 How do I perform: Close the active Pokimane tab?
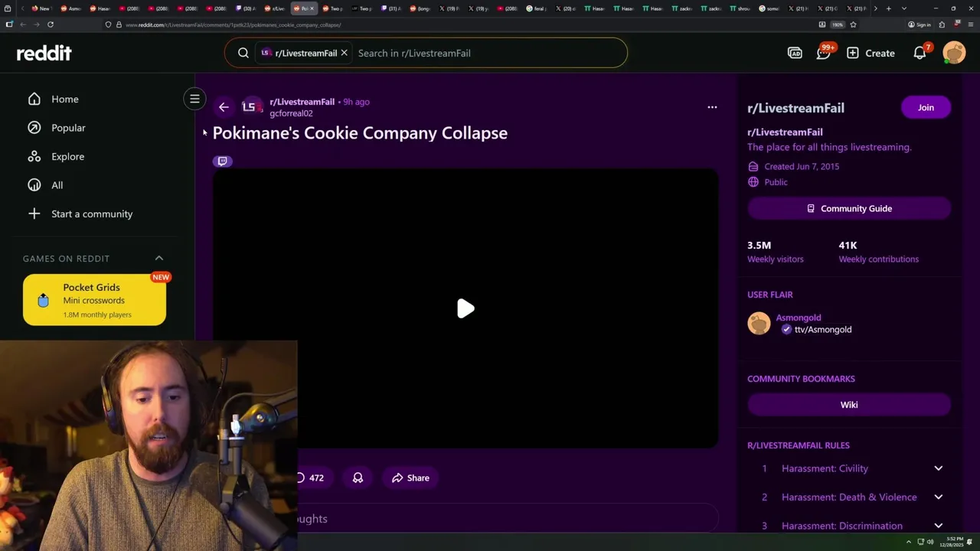312,8
